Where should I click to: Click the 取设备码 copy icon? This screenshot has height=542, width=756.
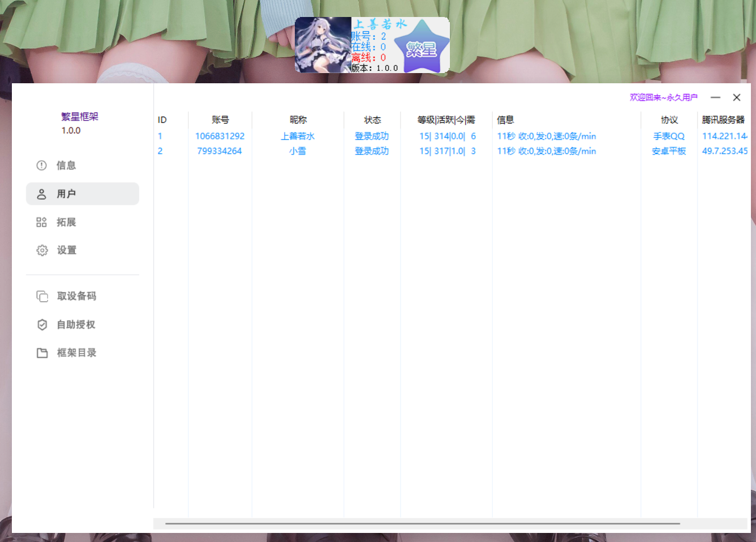coord(42,296)
